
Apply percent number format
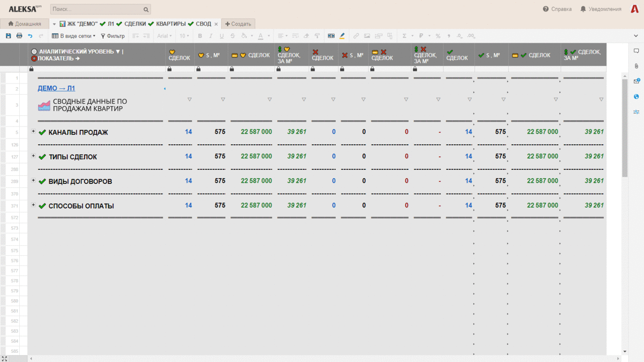pos(438,36)
